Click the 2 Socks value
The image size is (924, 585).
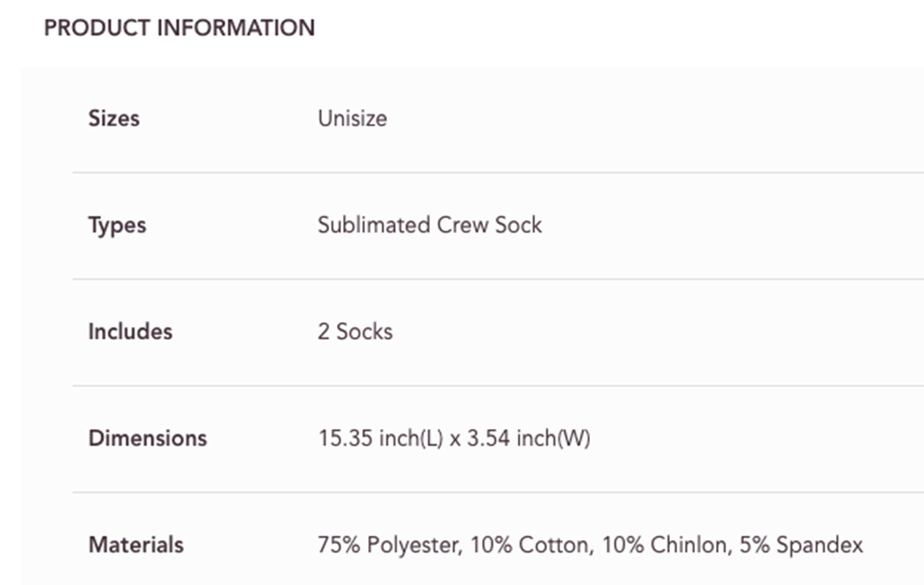click(355, 332)
